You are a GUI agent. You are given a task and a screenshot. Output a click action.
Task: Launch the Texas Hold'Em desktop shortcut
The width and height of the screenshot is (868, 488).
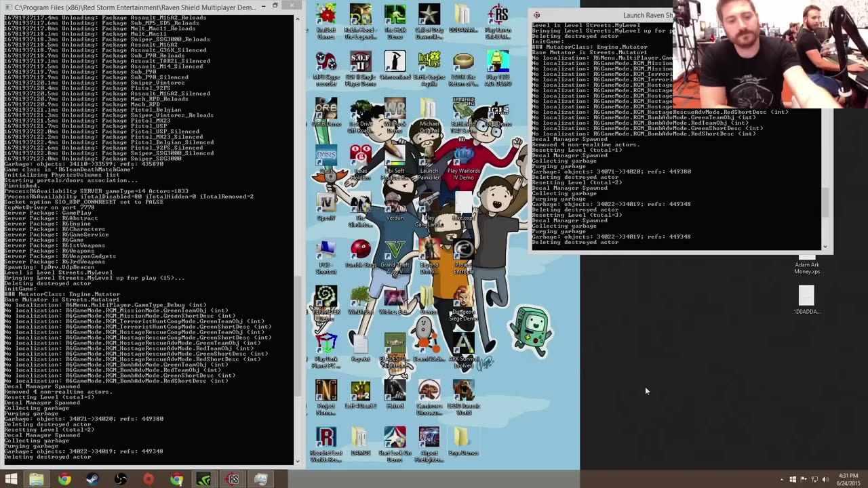360,163
